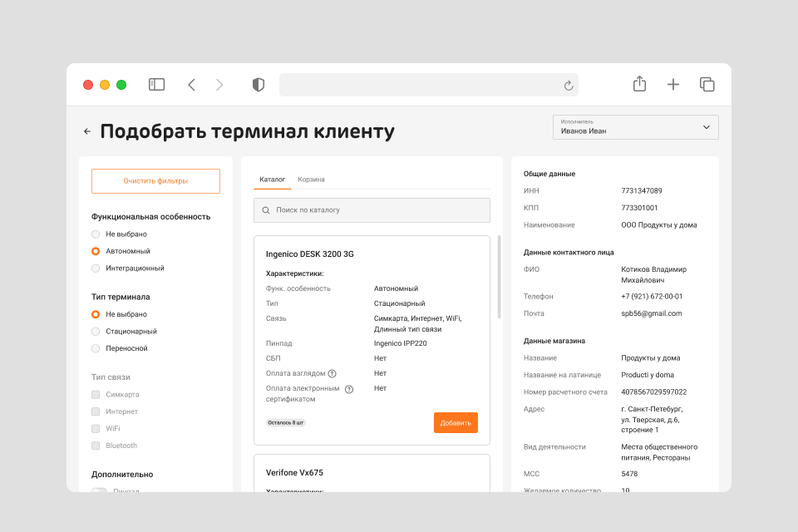Show tab overview icon
This screenshot has width=798, height=532.
(x=707, y=85)
